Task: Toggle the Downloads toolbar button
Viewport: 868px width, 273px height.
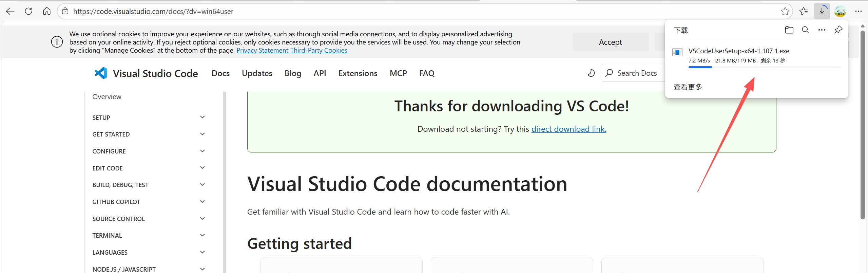Action: [822, 11]
